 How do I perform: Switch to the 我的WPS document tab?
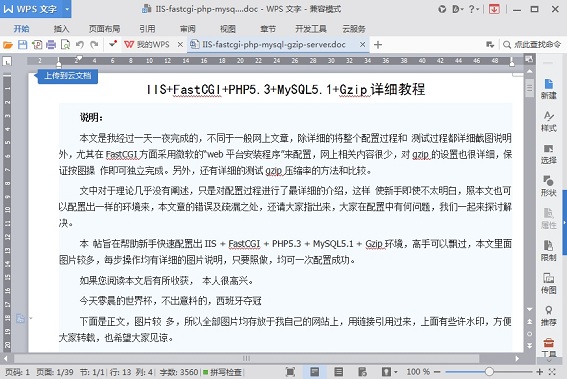(x=147, y=44)
